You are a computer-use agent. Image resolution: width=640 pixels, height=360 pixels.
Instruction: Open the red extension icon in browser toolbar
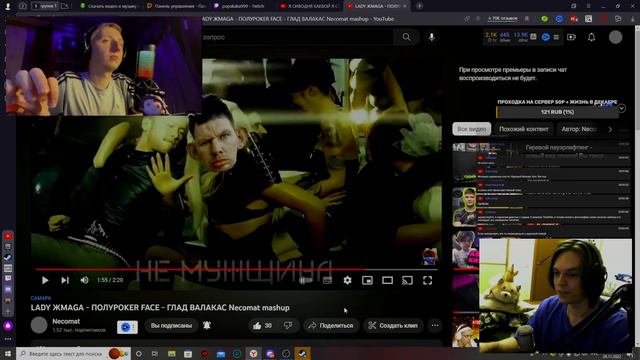(x=574, y=19)
